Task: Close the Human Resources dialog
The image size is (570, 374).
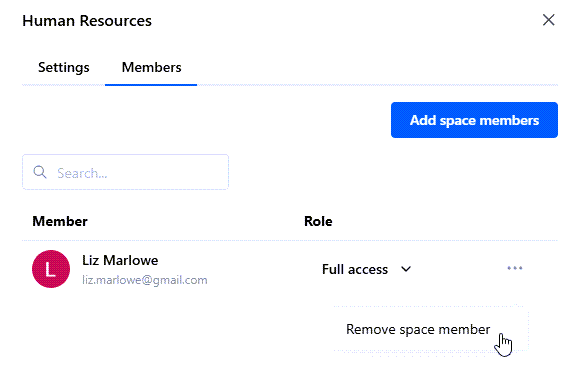Action: coord(548,20)
